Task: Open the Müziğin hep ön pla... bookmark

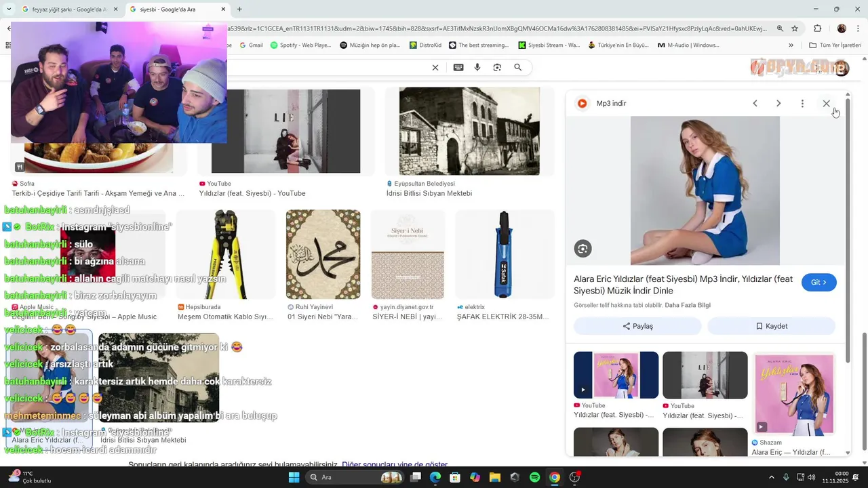Action: [370, 45]
